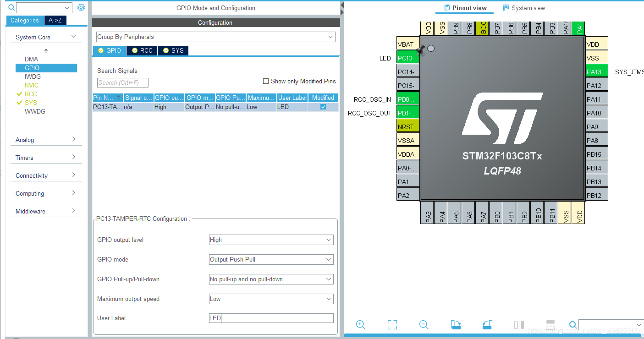Switch to the A->Z tab
Image resolution: width=644 pixels, height=339 pixels.
[x=55, y=20]
